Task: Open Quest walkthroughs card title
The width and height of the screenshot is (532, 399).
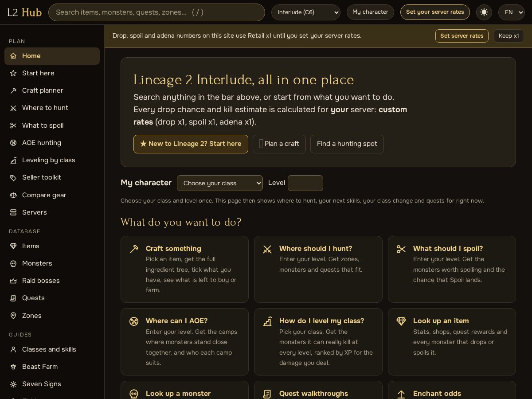Action: click(313, 394)
